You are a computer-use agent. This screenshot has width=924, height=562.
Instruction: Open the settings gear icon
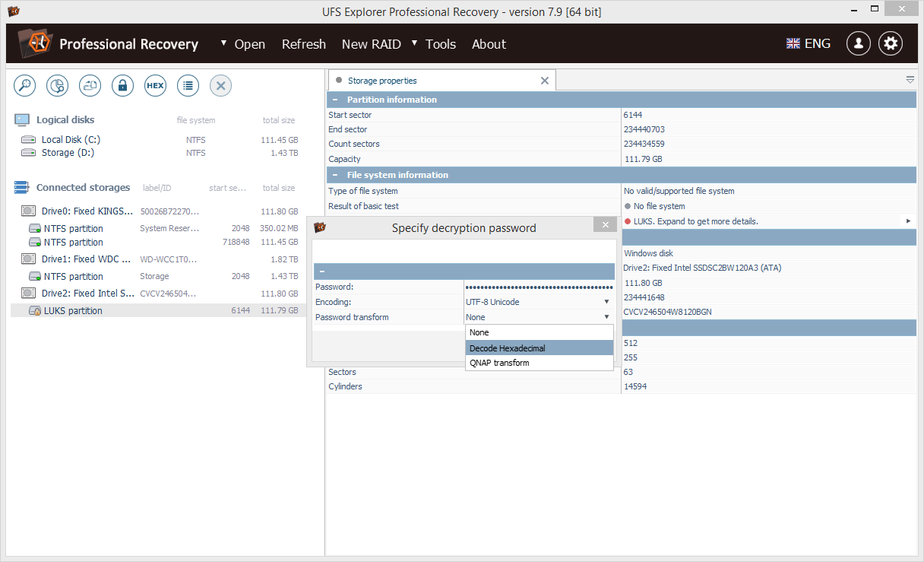[x=891, y=43]
